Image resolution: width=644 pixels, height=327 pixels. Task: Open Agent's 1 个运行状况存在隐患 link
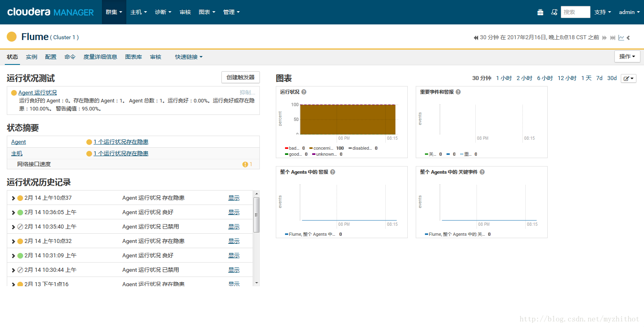(x=121, y=142)
